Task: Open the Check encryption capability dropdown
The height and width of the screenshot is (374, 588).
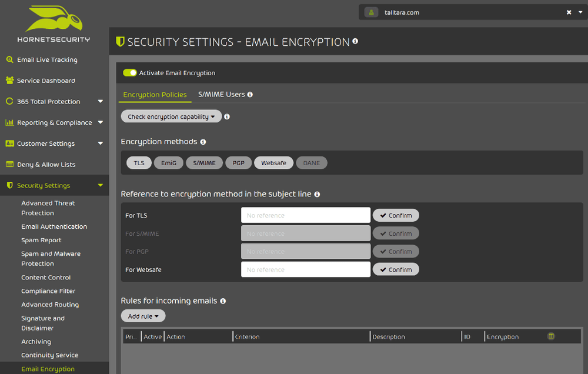Action: [x=171, y=116]
